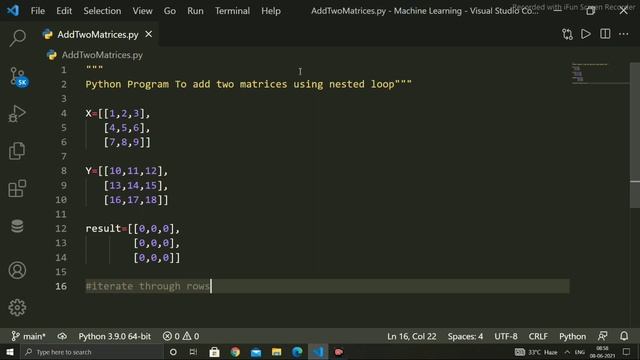640x360 pixels.
Task: Open the red screen recorder taskbar icon
Action: pyautogui.click(x=339, y=352)
